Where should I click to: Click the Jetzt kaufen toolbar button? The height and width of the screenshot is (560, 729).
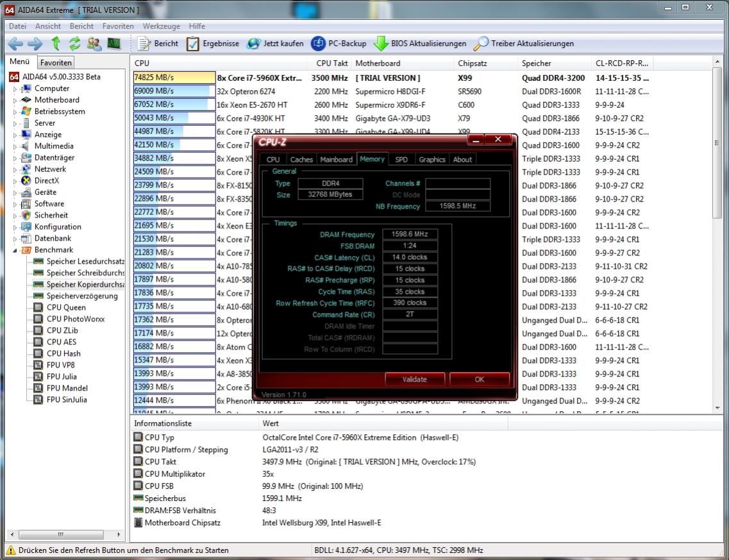coord(275,44)
